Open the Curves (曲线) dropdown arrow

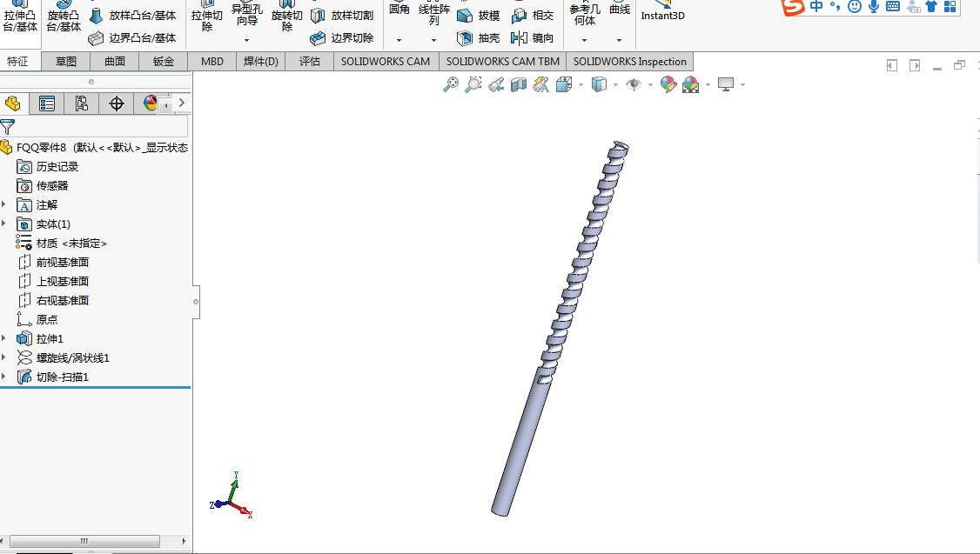(620, 40)
